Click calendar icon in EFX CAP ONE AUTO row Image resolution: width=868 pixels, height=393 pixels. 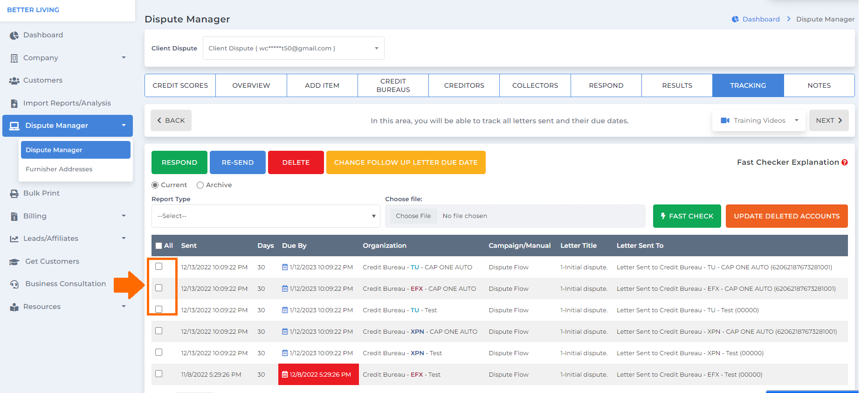(x=285, y=288)
